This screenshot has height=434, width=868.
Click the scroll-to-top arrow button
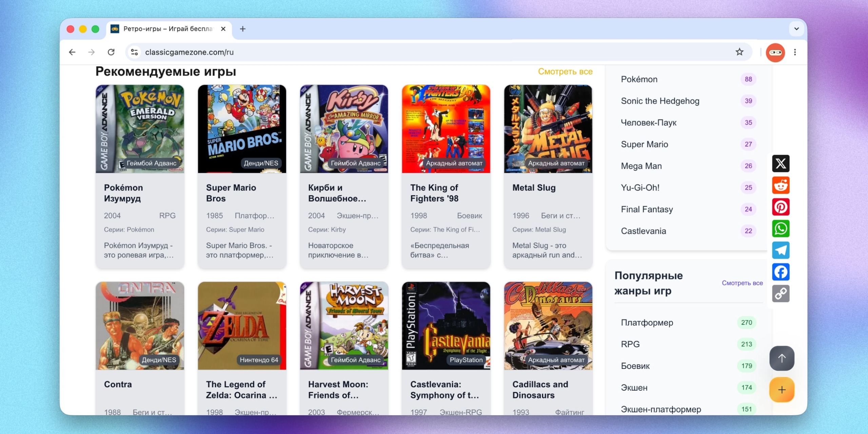click(782, 358)
